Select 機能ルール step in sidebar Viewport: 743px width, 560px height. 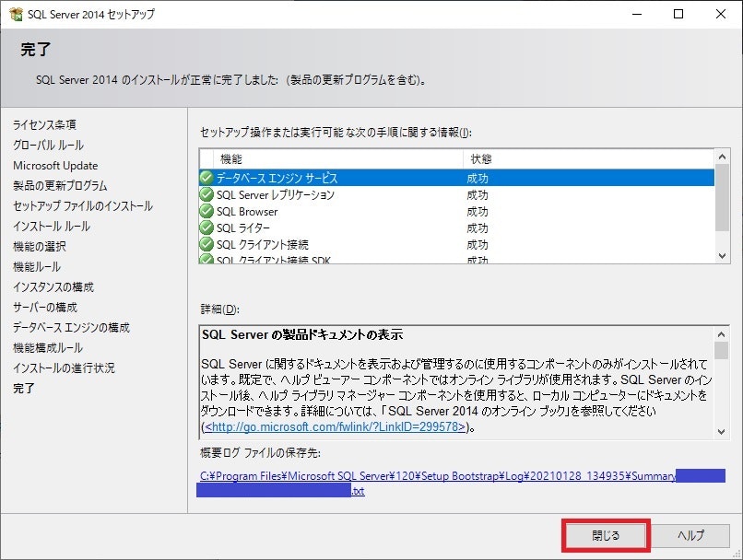[37, 266]
